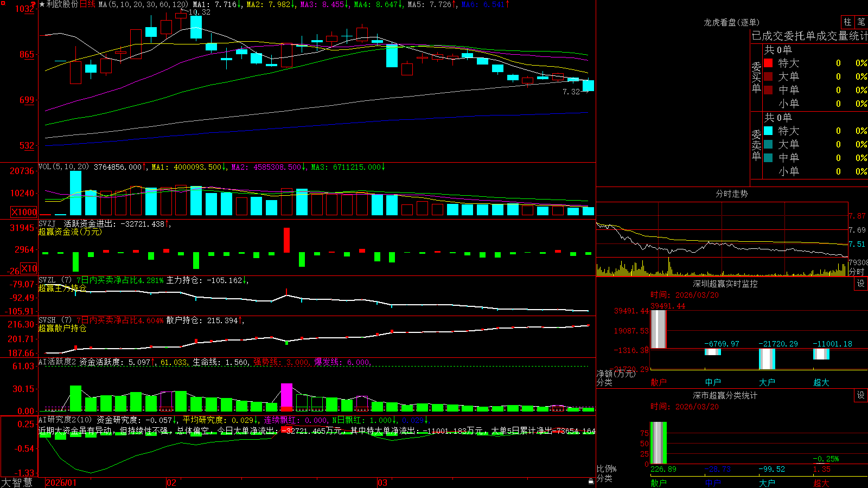
Task: Click the 散户 bar in 深圳超赢实时监控
Action: point(659,329)
